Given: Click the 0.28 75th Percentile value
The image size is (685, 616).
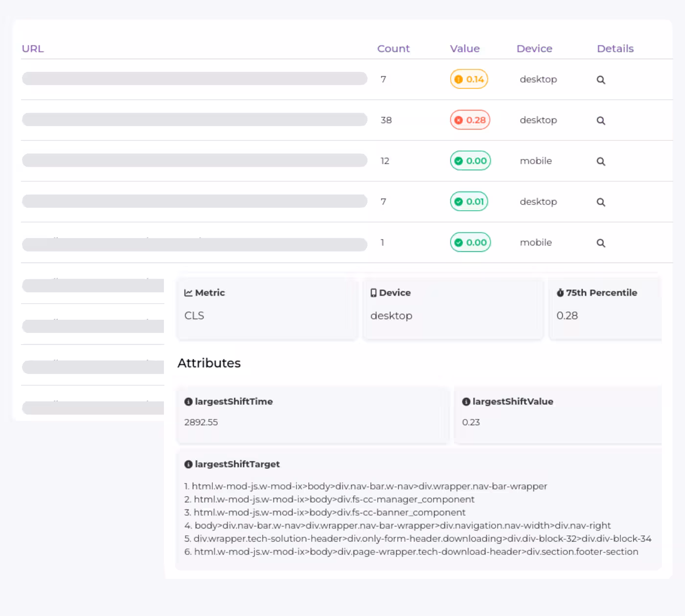Looking at the screenshot, I should [x=567, y=315].
